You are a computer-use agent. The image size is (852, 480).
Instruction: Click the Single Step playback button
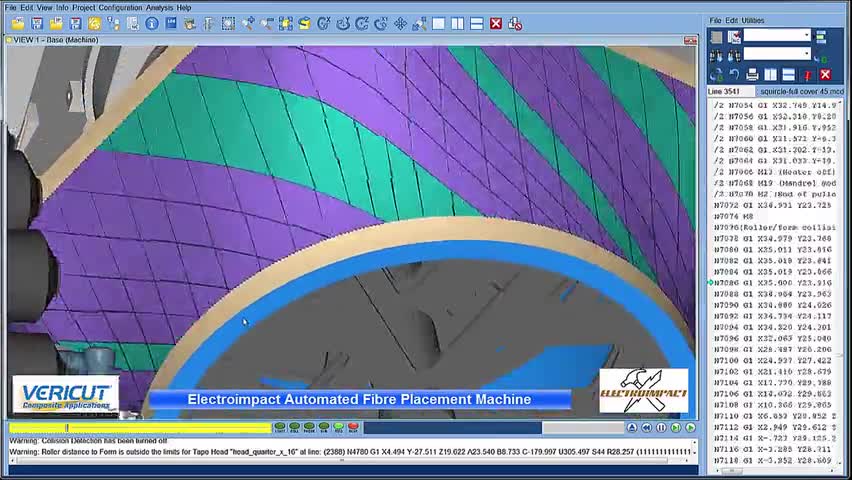pos(676,428)
